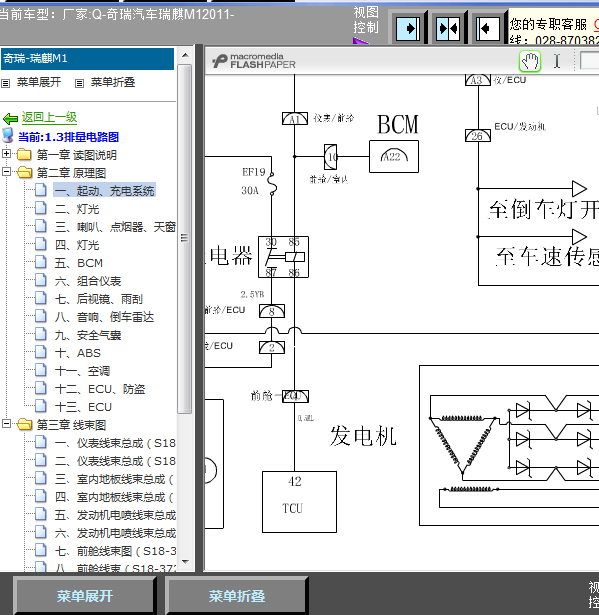Collapse the 第二章 原理图 node
Screen dimensions: 599x615
[6, 171]
